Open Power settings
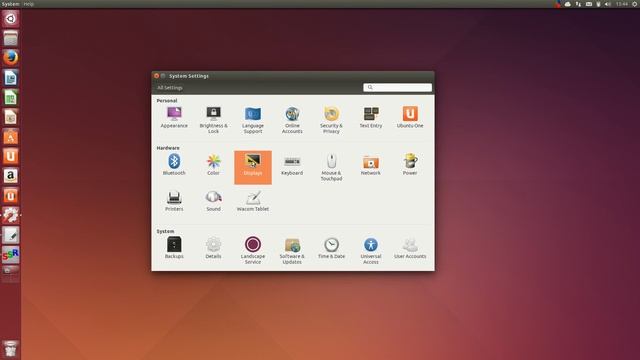The image size is (640, 360). [410, 165]
